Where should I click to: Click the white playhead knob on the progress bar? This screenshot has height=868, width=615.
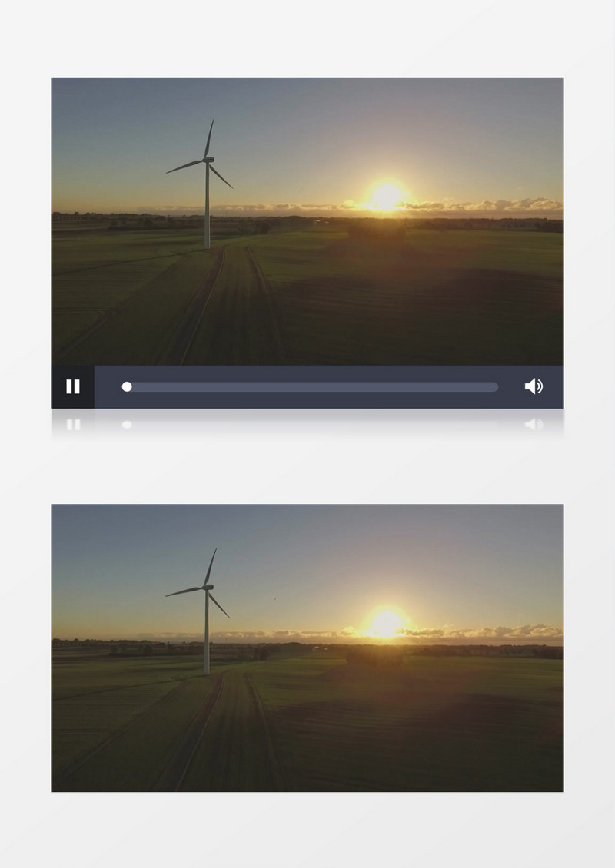point(127,387)
